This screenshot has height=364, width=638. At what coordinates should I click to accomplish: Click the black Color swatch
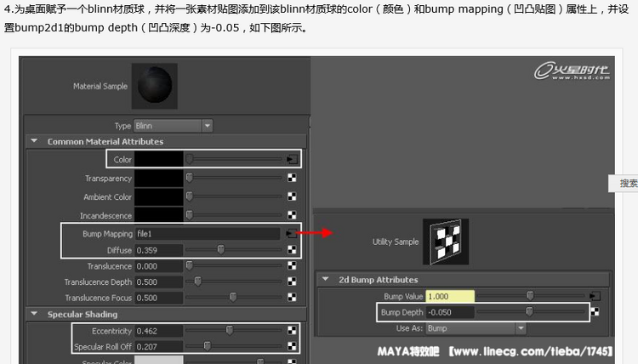point(159,159)
